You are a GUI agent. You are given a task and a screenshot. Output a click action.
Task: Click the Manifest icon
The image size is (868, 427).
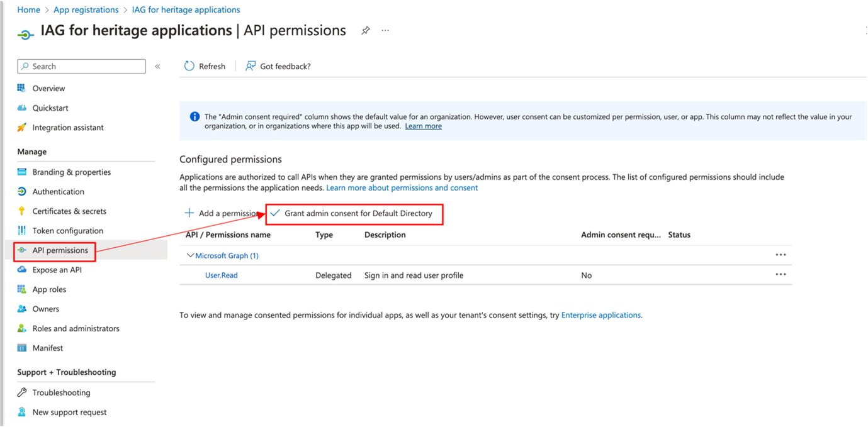(x=21, y=348)
